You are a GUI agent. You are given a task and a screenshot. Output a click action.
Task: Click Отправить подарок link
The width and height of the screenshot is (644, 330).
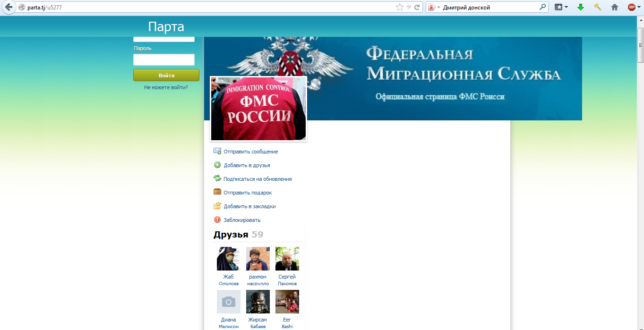pyautogui.click(x=248, y=193)
